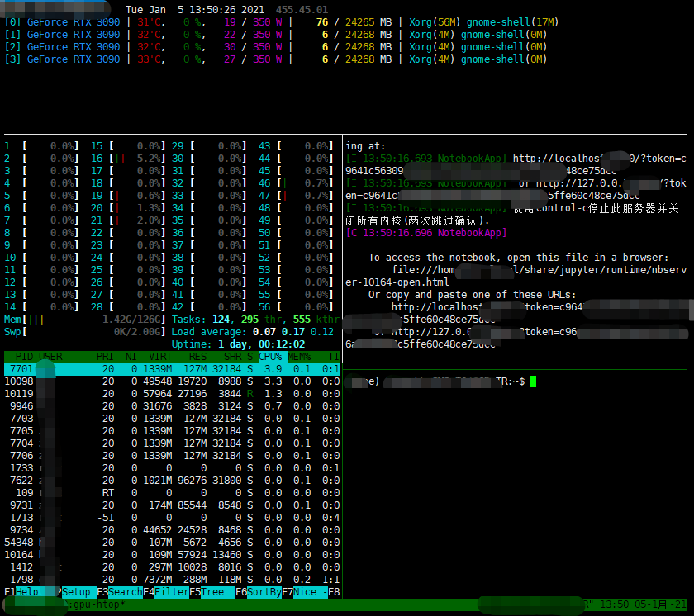
Task: Click F7 Nice to lower process priority
Action: [304, 591]
